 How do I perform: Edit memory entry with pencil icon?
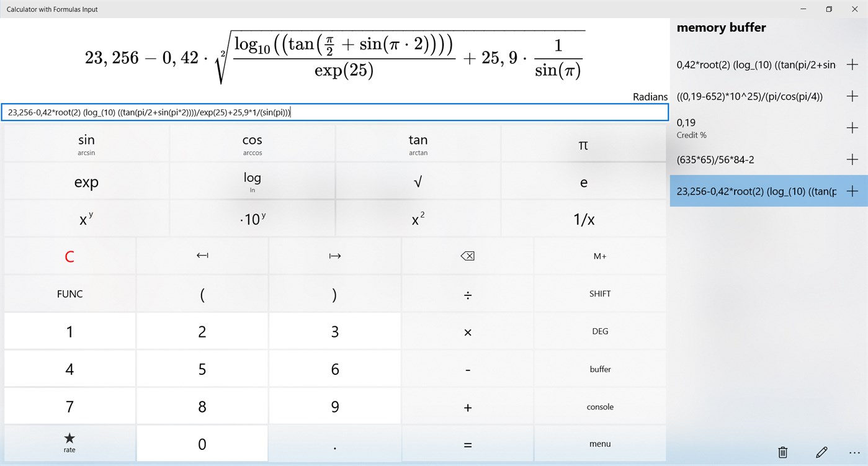click(821, 452)
